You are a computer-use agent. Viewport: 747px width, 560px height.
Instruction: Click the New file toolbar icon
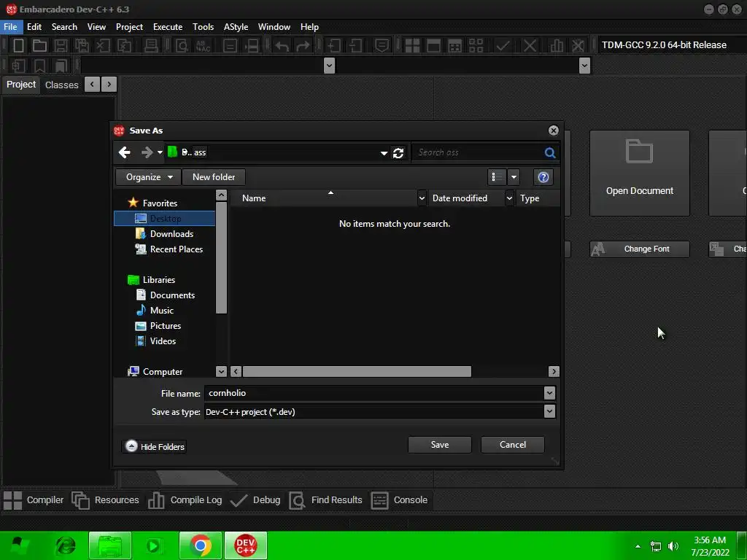[x=18, y=46]
